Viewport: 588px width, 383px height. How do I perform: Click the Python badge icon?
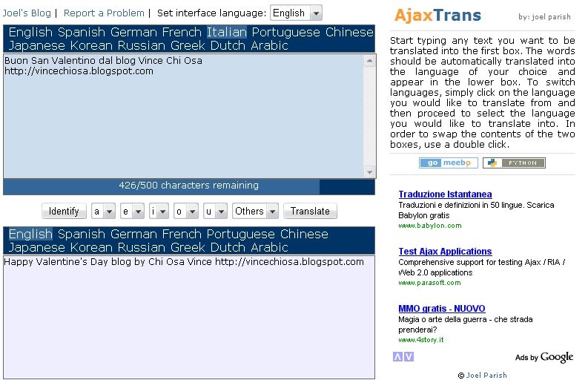(x=514, y=163)
